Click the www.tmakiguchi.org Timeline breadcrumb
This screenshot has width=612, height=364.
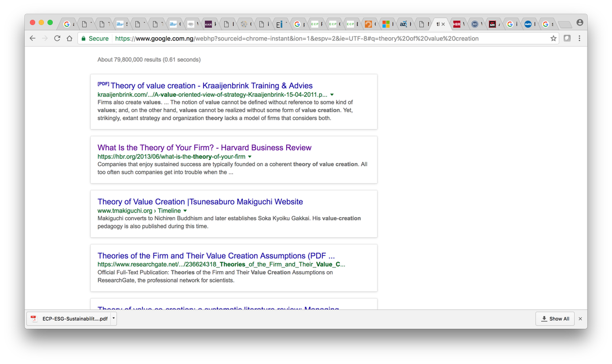(139, 211)
